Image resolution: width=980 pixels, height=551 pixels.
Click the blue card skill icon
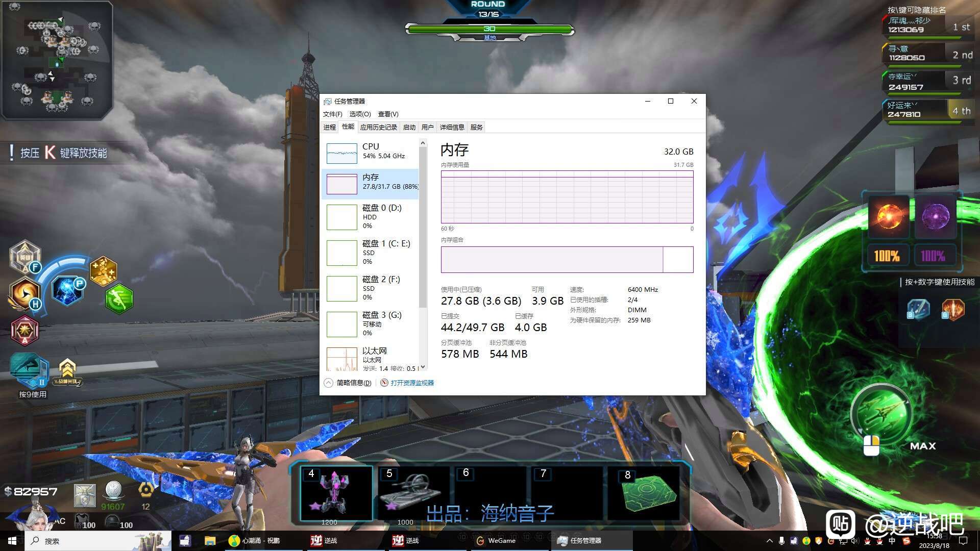point(918,309)
